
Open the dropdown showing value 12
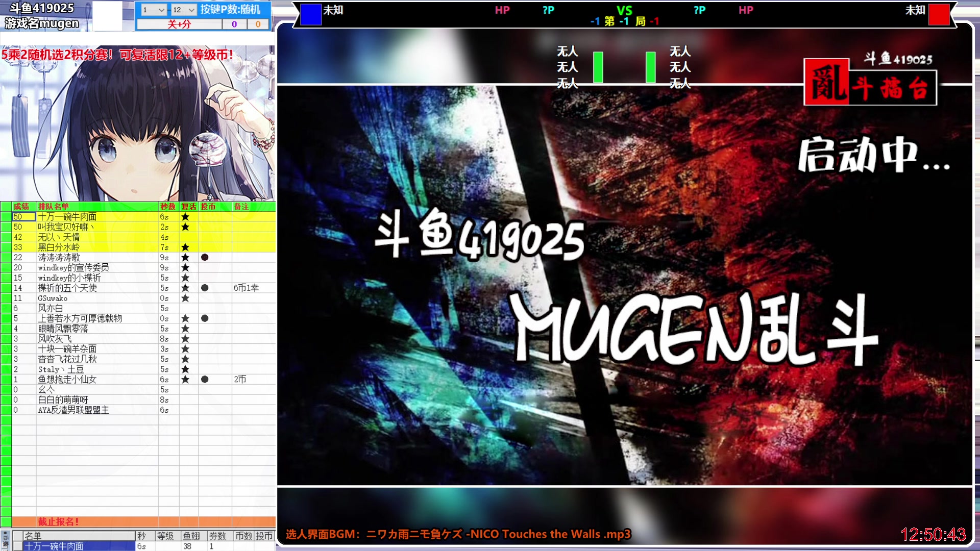(x=184, y=10)
